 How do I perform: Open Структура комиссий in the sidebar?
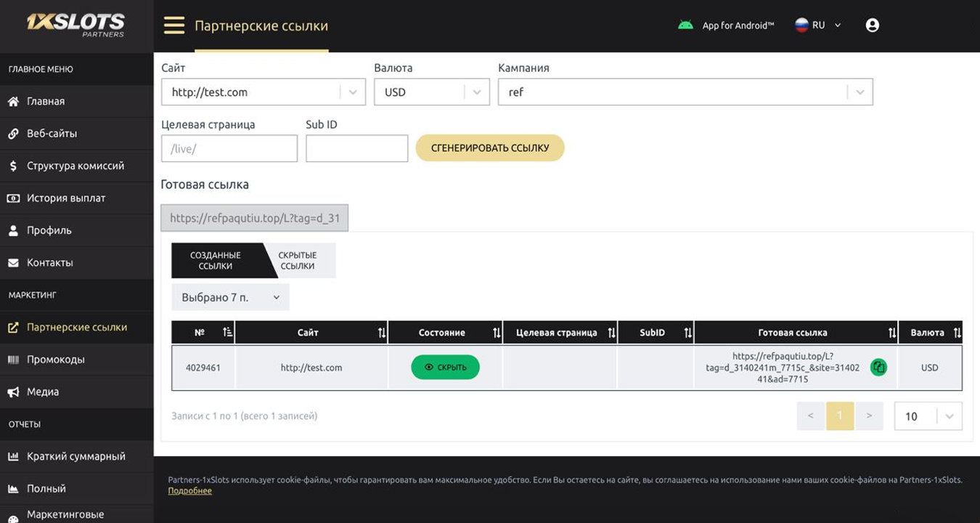coord(76,166)
